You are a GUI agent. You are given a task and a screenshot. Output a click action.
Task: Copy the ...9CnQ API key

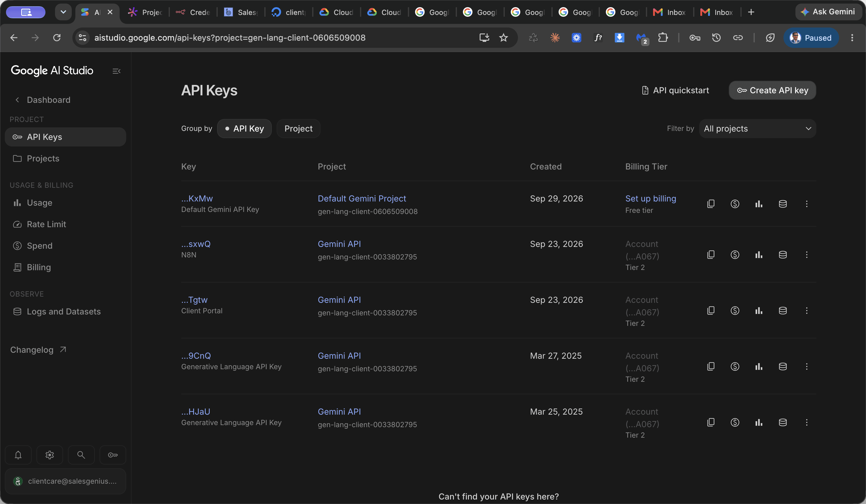click(711, 366)
